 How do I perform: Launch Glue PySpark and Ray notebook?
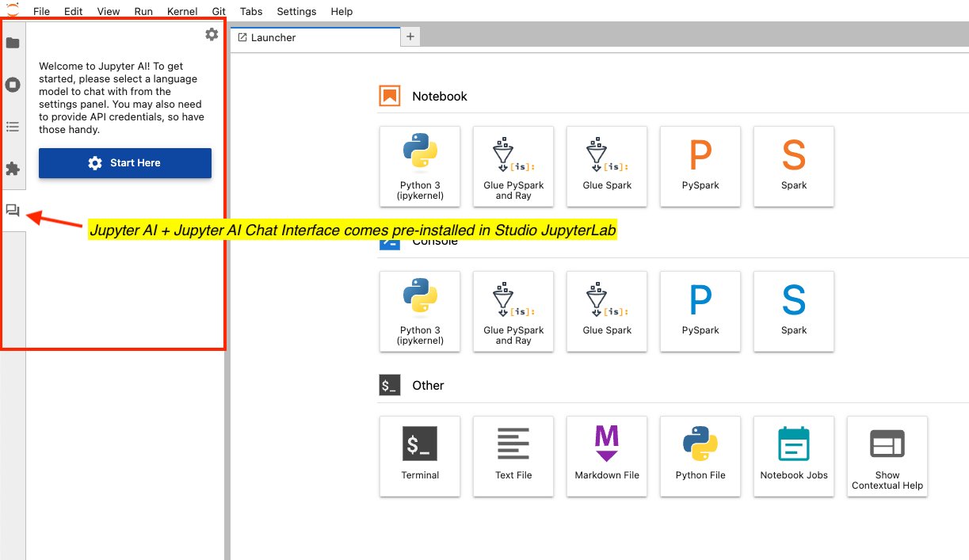pyautogui.click(x=513, y=167)
